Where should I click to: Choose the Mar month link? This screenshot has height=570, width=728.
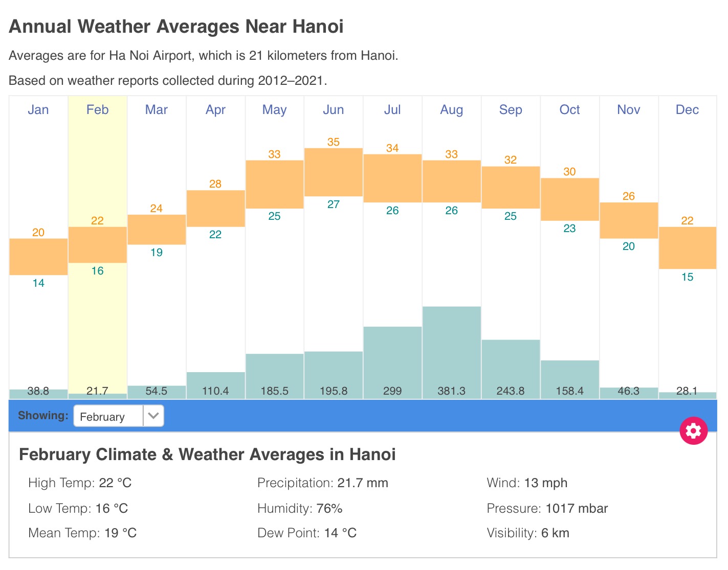click(157, 110)
